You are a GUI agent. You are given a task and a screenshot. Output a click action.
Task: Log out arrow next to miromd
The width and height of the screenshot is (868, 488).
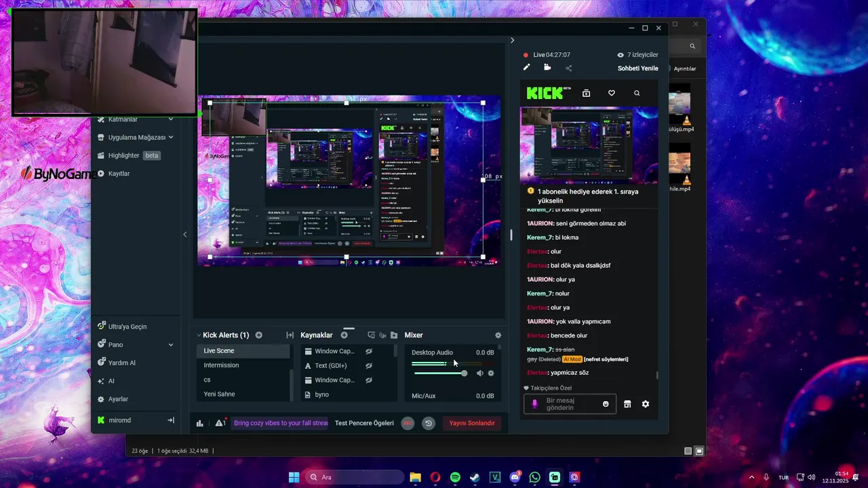[x=171, y=420]
